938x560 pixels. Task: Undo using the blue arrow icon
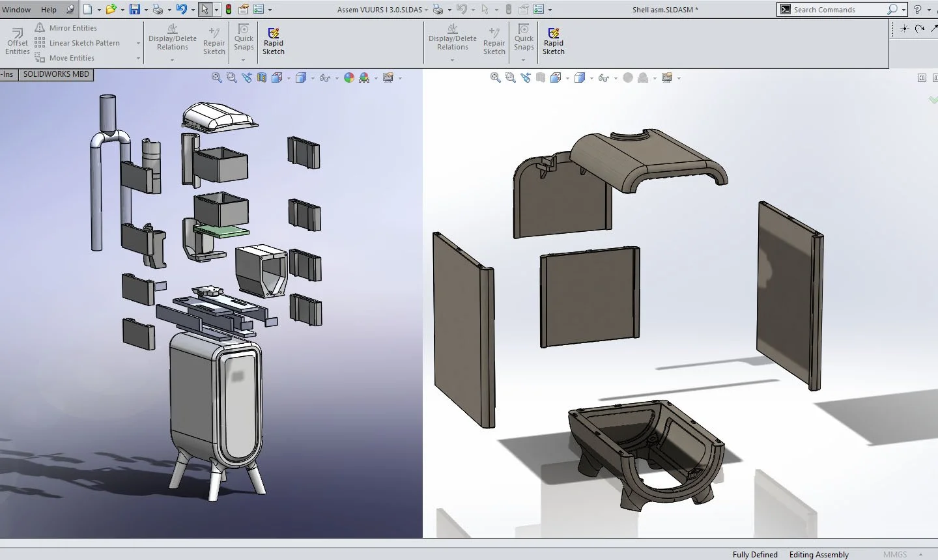coord(182,9)
